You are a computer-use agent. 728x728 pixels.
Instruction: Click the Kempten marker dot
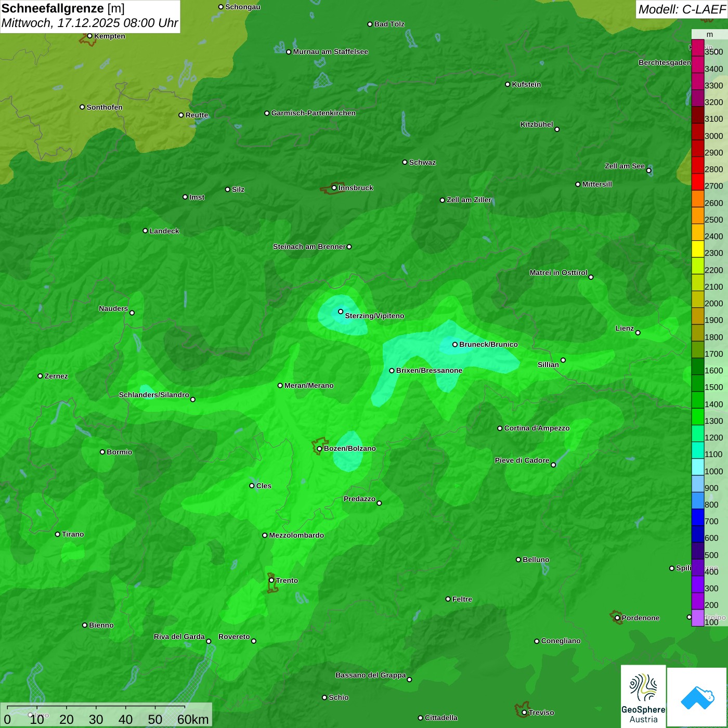click(89, 36)
